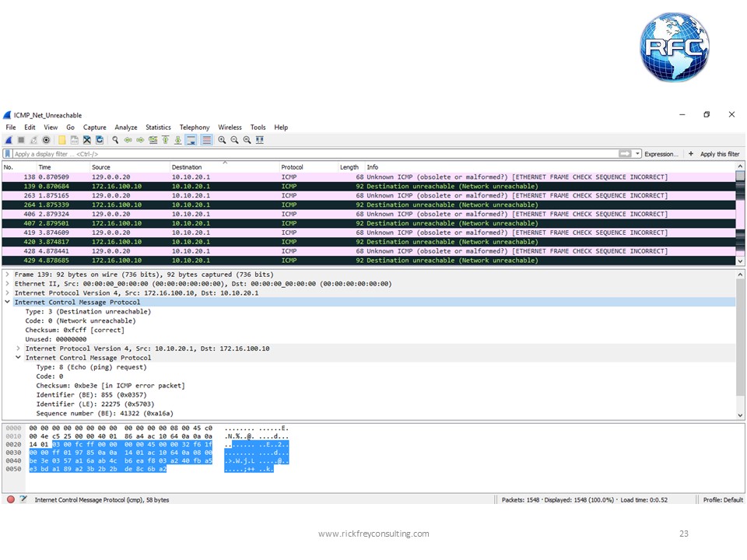Screen dimensions: 747x560
Task: Open expert information red circle icon
Action: pyautogui.click(x=11, y=499)
